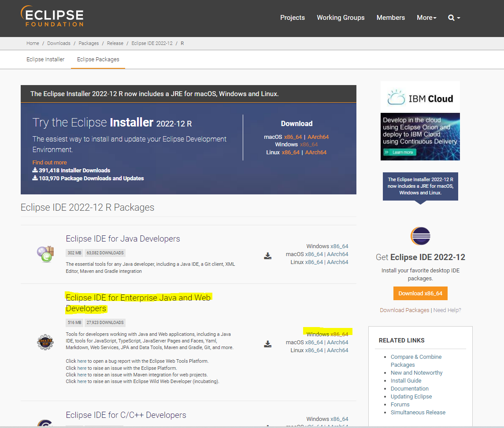Open Eclipse IDE for Java Developers title
504x428 pixels.
pyautogui.click(x=123, y=238)
